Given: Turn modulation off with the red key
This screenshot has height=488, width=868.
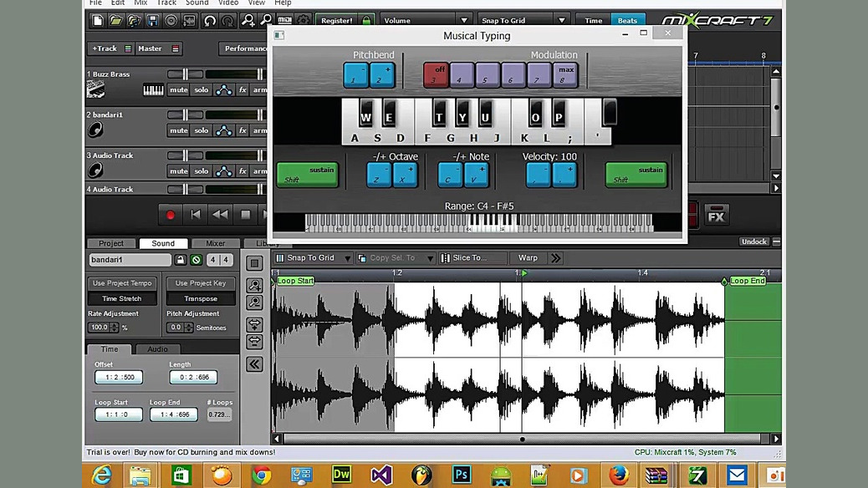Looking at the screenshot, I should [435, 75].
